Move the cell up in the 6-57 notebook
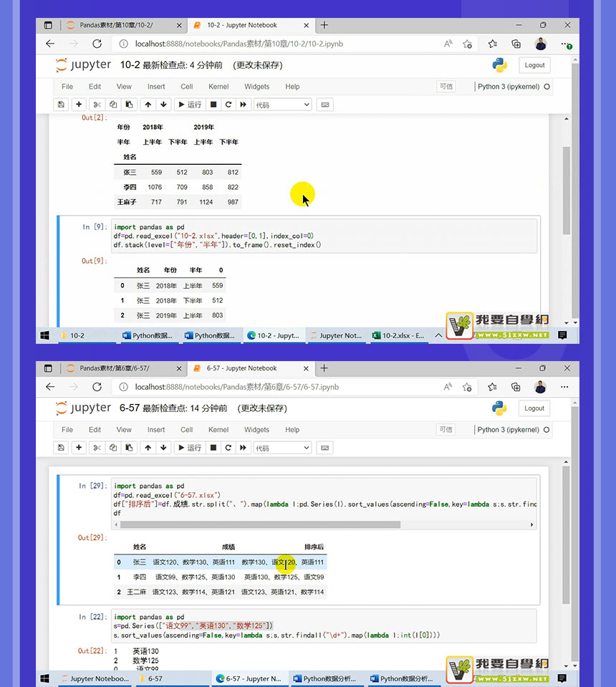 [x=148, y=448]
